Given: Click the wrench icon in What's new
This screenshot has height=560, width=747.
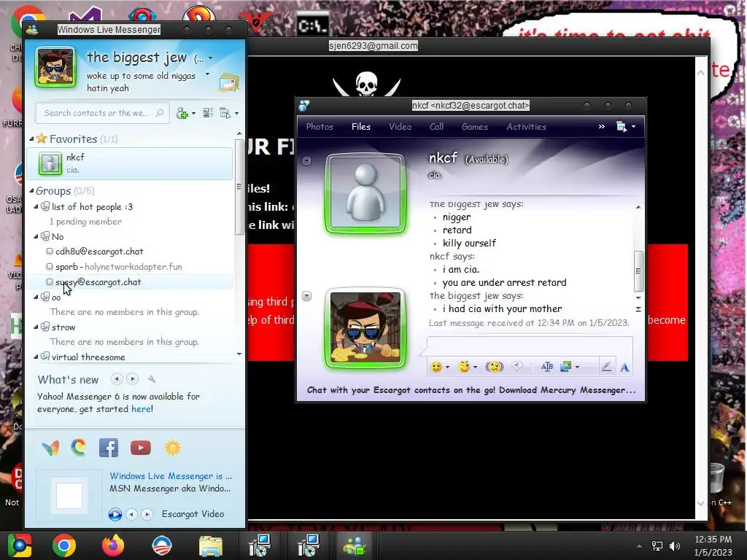Looking at the screenshot, I should [152, 379].
